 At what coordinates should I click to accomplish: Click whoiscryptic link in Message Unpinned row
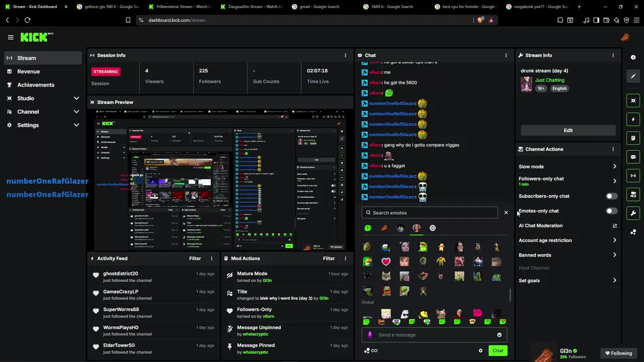coord(256,334)
